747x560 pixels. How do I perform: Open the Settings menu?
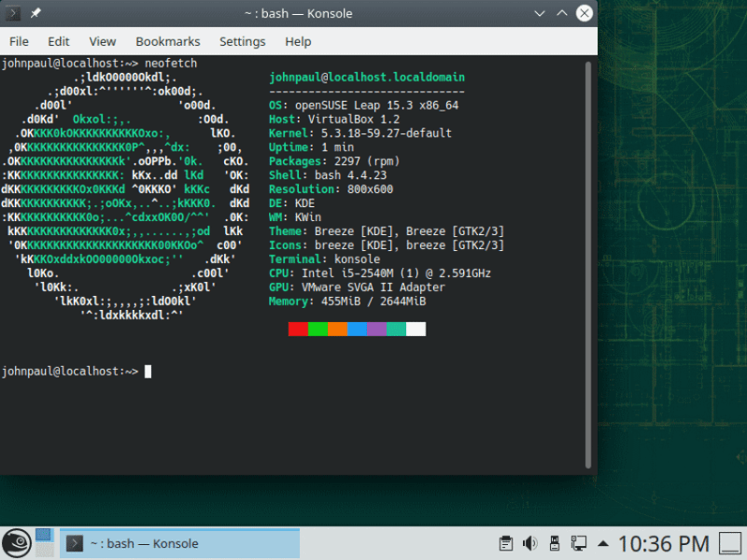tap(242, 41)
